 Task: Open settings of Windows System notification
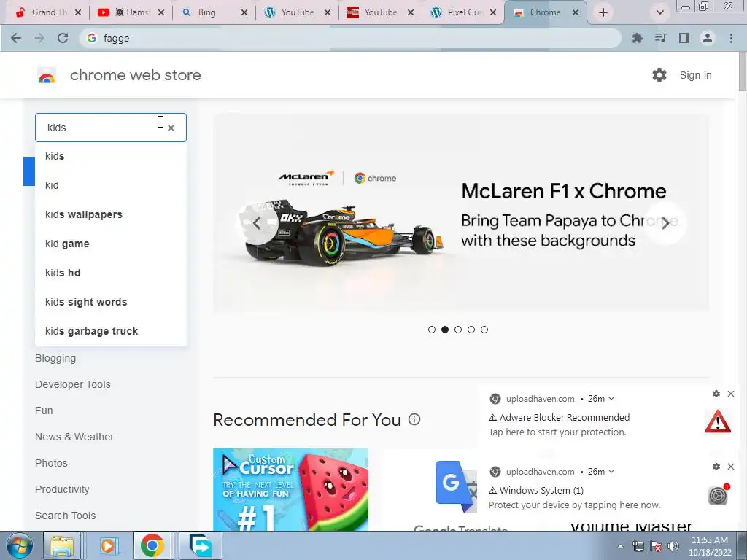point(716,467)
